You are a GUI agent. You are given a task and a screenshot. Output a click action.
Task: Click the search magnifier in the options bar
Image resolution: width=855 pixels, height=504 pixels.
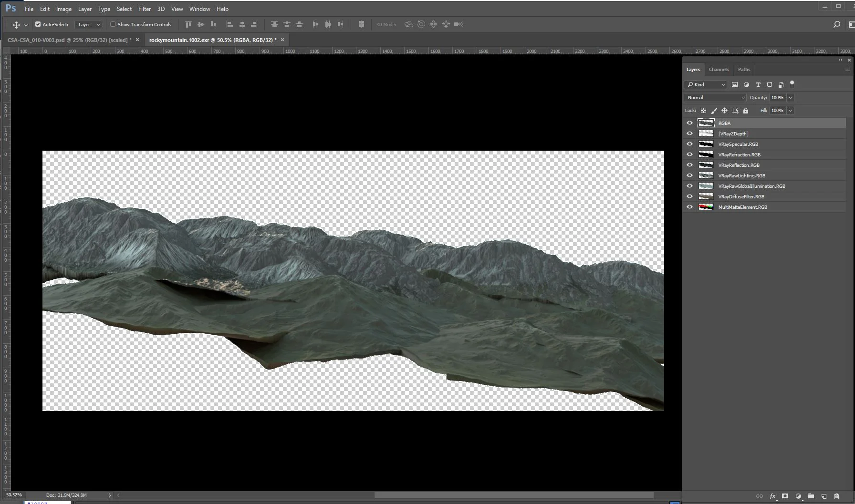[x=836, y=24]
